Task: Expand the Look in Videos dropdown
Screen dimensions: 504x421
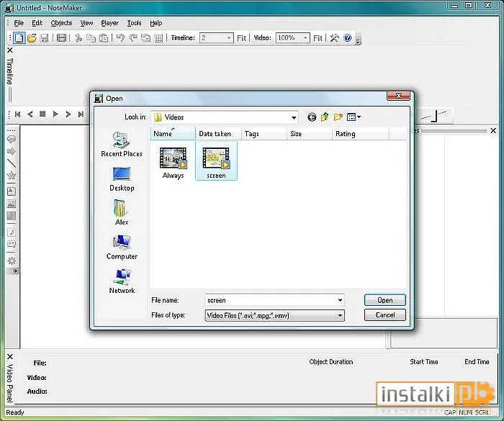Action: [x=294, y=117]
